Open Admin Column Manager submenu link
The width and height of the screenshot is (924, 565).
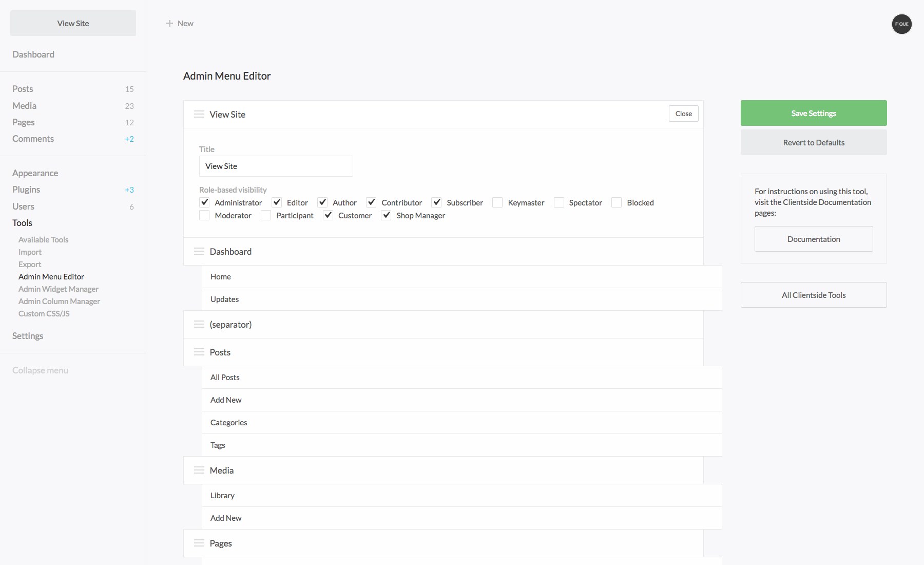point(59,301)
